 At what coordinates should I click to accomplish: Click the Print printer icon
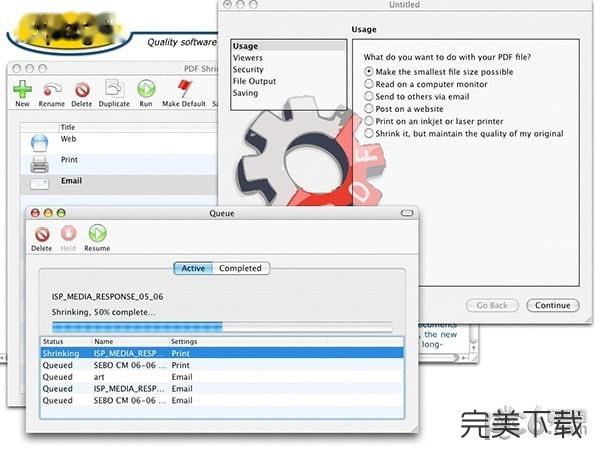[39, 165]
